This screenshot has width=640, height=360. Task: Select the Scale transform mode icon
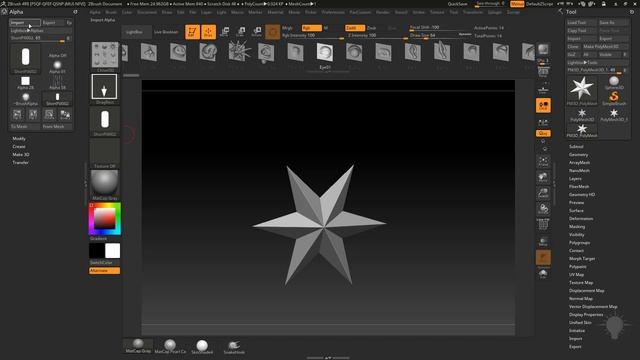click(x=241, y=31)
